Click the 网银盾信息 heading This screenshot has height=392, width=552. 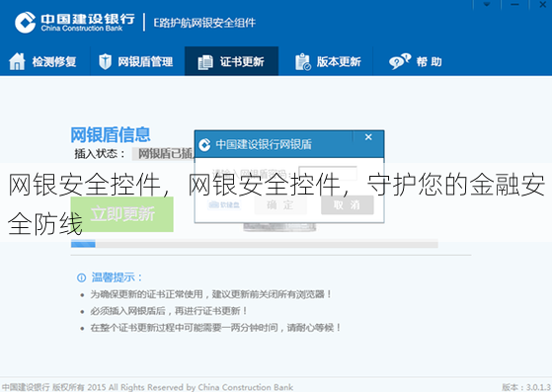pyautogui.click(x=111, y=134)
